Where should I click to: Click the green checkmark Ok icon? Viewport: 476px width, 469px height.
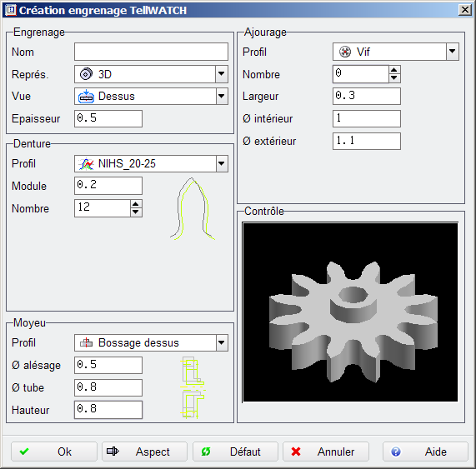[x=24, y=452]
